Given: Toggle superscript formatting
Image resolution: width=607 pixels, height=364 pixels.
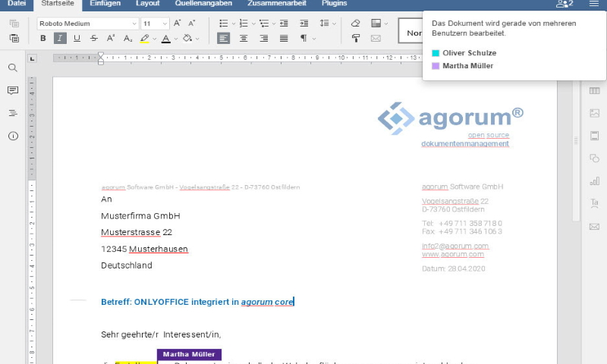Looking at the screenshot, I should pos(110,38).
